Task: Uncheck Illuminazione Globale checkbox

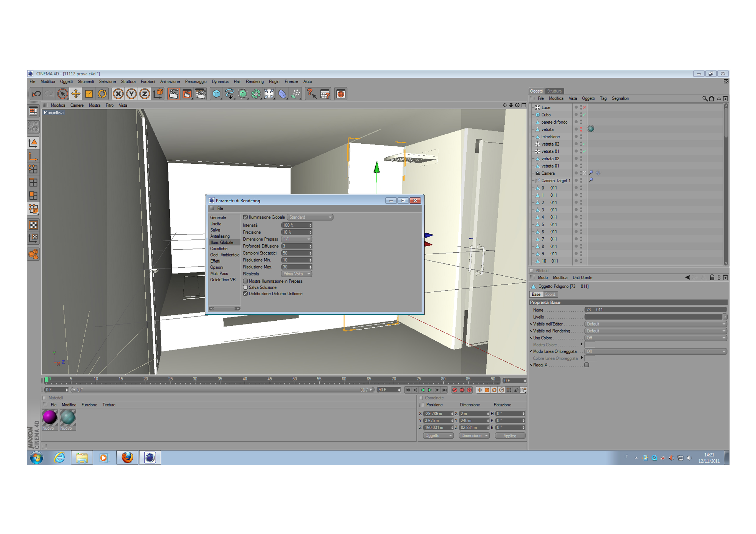Action: pyautogui.click(x=245, y=217)
